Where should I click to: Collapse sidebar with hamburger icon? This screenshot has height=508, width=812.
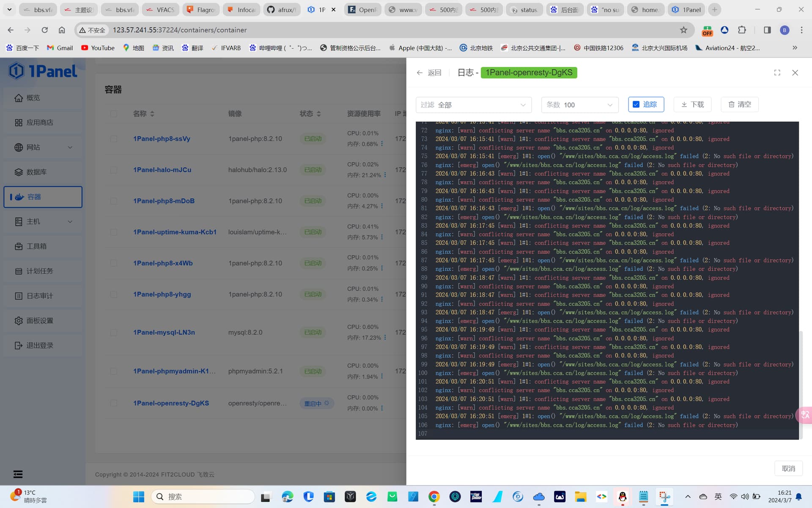pyautogui.click(x=18, y=474)
